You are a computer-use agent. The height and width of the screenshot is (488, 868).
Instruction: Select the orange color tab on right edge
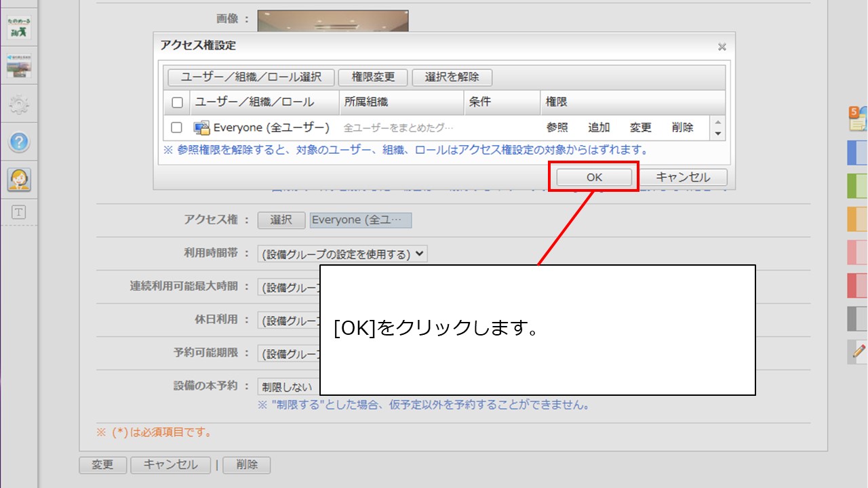[858, 219]
